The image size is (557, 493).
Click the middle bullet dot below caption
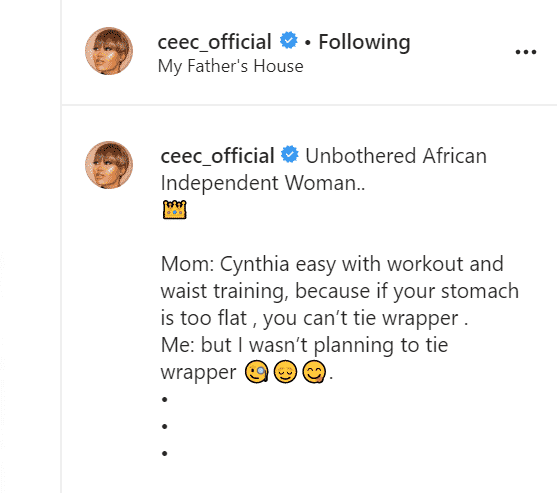tap(164, 426)
